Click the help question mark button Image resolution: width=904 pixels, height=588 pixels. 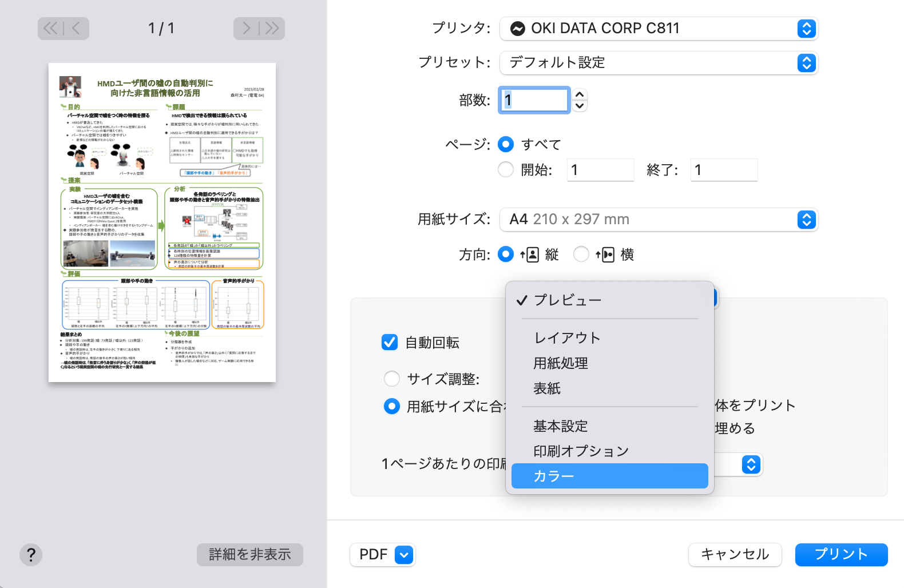[x=31, y=554]
